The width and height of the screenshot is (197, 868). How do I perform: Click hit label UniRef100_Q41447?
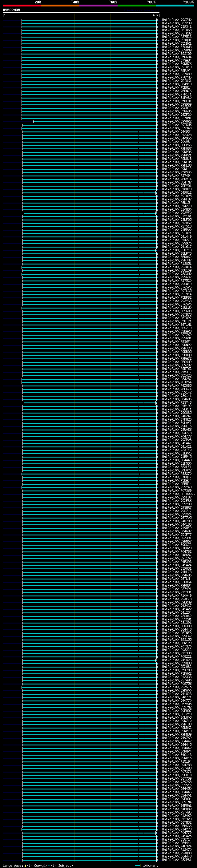(177, 443)
